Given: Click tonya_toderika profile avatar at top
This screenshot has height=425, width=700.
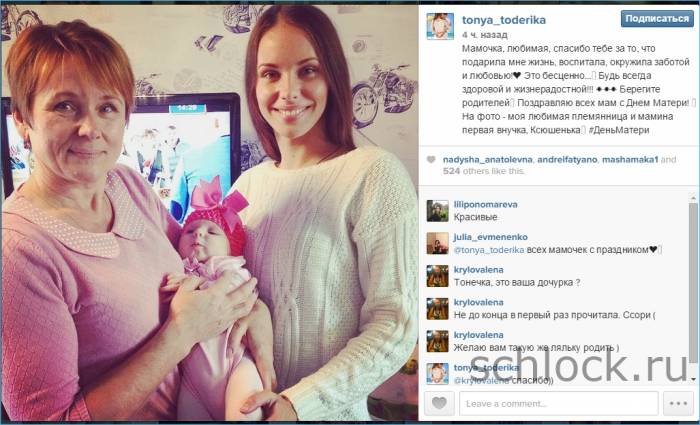Looking at the screenshot, I should click(x=440, y=26).
